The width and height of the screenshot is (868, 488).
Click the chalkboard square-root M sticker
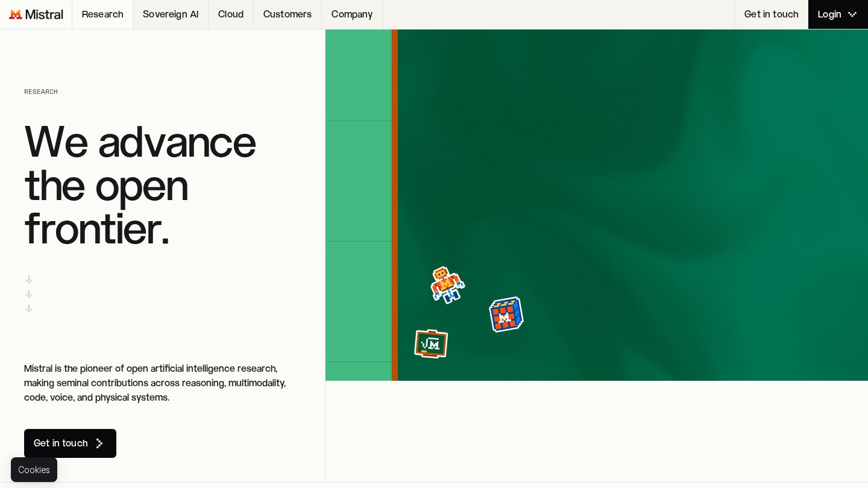(431, 343)
